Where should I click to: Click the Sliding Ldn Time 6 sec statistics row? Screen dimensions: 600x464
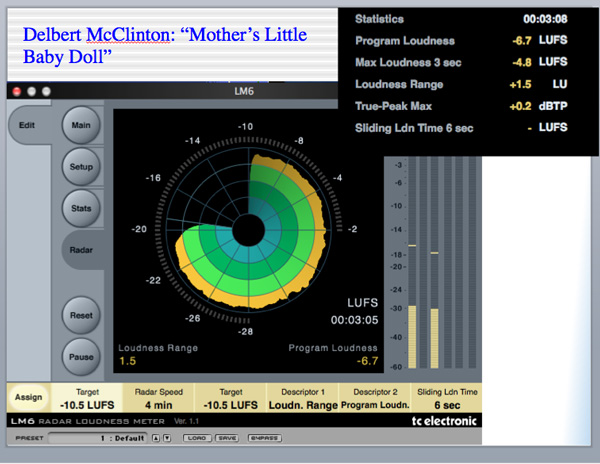(x=461, y=128)
